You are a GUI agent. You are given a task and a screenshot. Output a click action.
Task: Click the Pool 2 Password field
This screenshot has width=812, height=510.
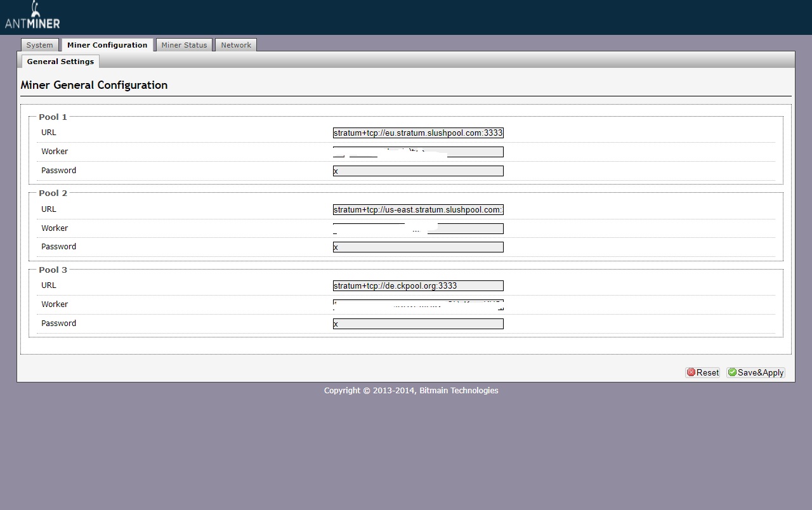tap(418, 247)
